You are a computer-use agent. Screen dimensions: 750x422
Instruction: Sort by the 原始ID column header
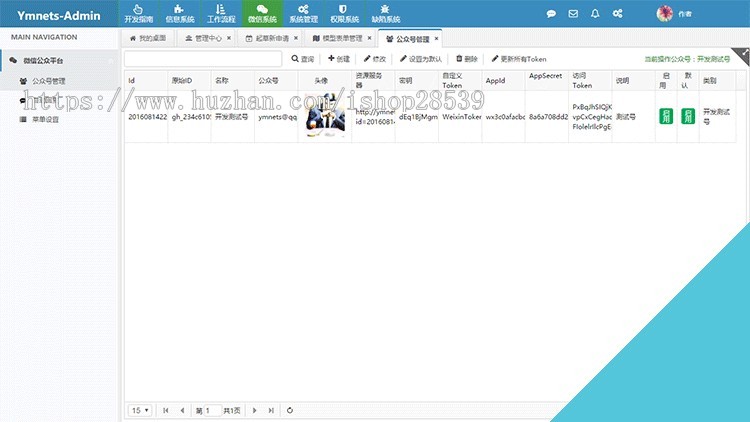pos(189,80)
